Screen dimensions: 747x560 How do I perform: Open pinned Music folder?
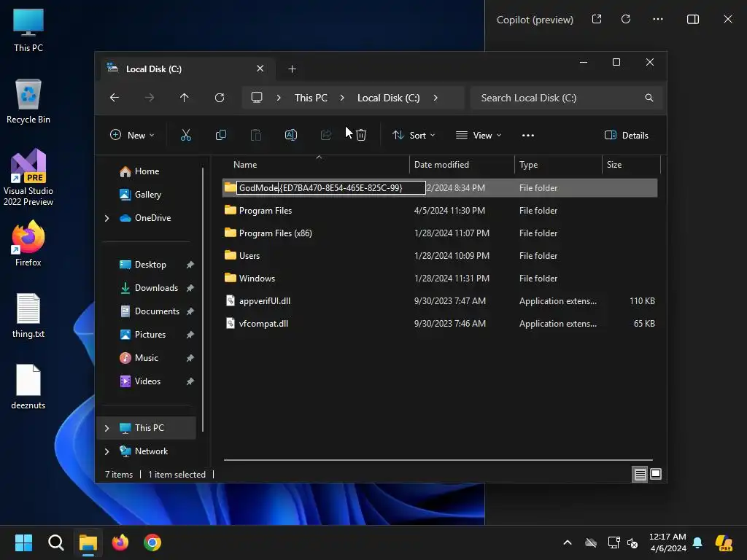coord(146,358)
